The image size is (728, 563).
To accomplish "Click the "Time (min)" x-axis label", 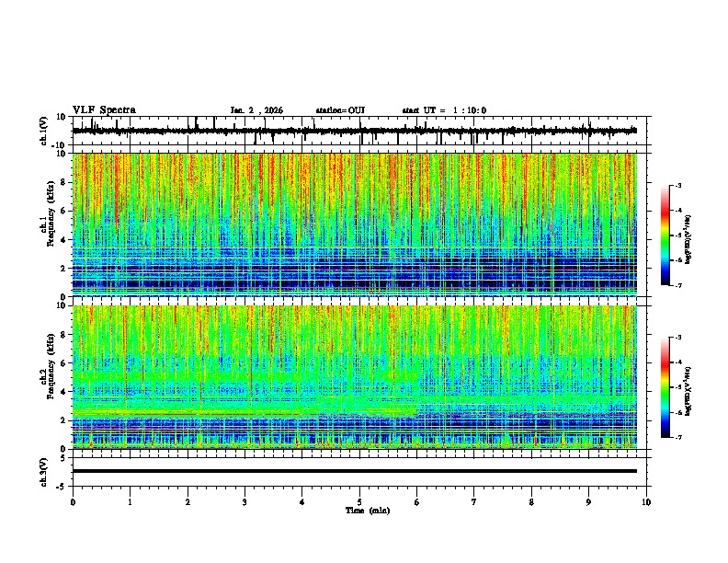I will tap(368, 511).
